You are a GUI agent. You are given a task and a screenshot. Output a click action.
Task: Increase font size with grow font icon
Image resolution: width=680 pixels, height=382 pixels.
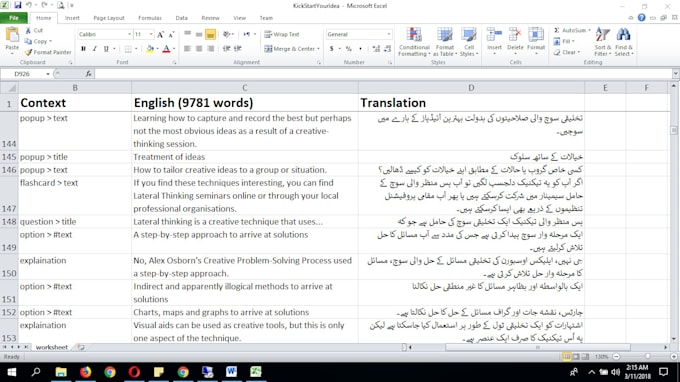tap(160, 34)
